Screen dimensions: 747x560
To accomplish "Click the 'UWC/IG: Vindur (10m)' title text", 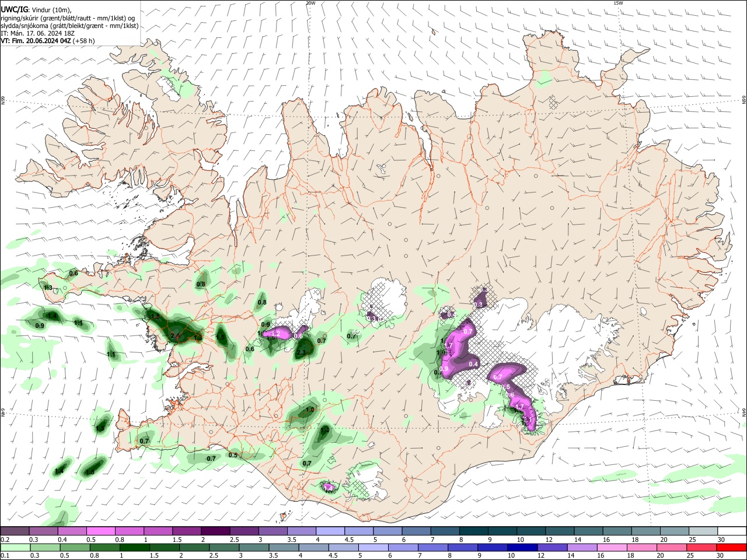I will [x=36, y=10].
